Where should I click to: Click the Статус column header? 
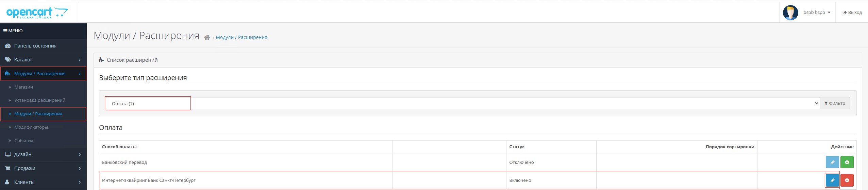(x=517, y=147)
